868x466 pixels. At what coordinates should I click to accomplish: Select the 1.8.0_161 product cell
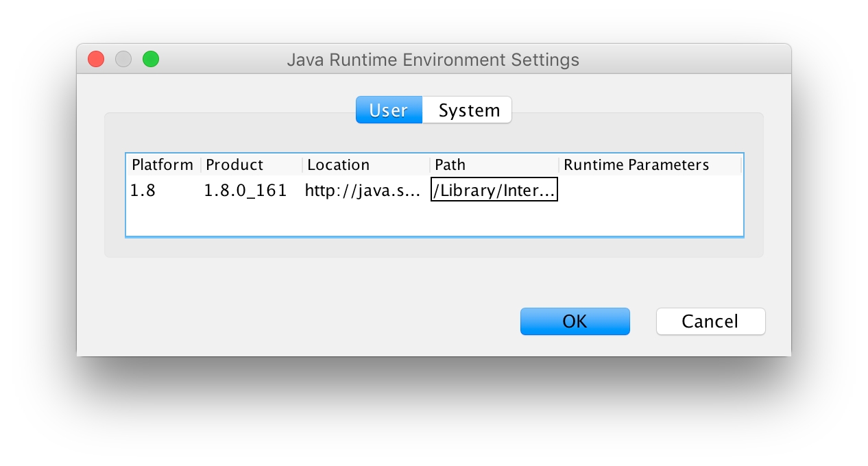pos(251,190)
